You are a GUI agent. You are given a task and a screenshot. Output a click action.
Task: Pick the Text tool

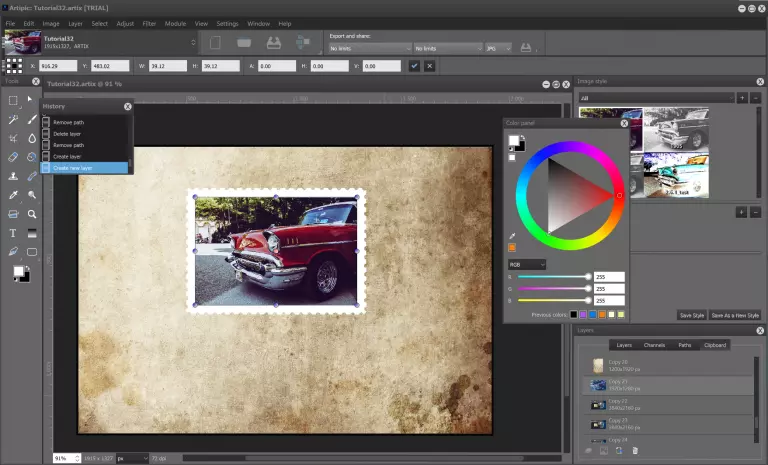pyautogui.click(x=13, y=233)
